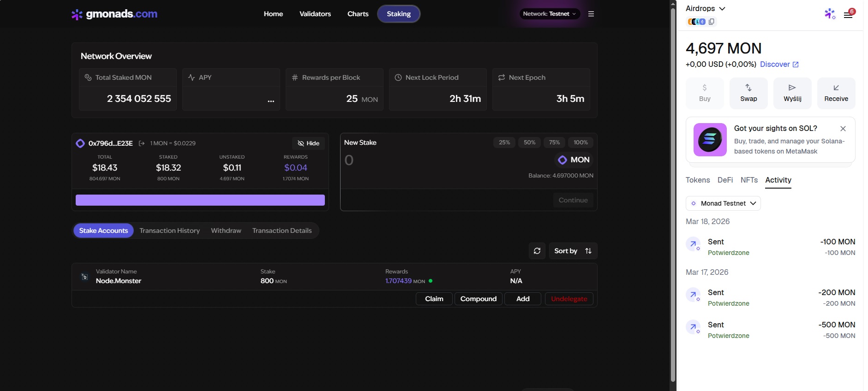Open the Network: Testnet dropdown
Screen dimensions: 868x391
549,14
